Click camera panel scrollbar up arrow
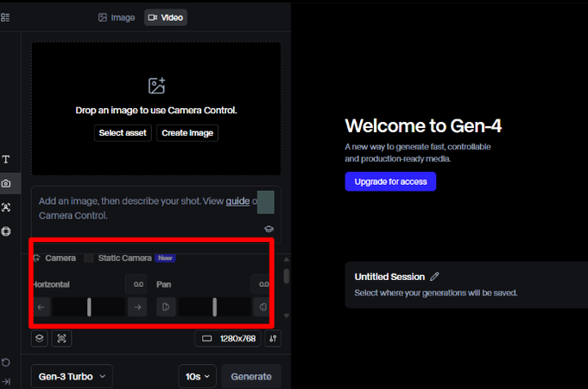 (x=287, y=259)
